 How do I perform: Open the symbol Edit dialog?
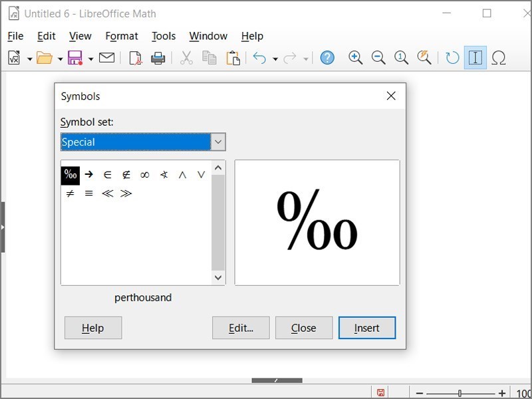click(241, 328)
